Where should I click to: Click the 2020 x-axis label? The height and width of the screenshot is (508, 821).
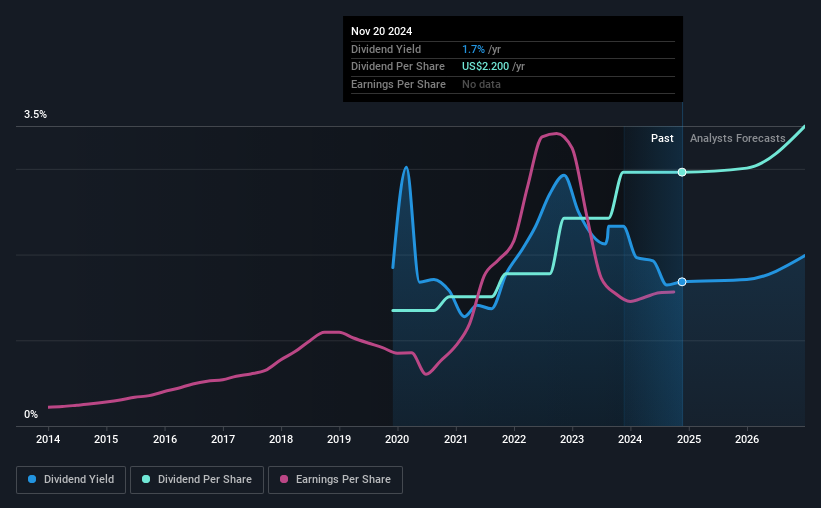397,439
